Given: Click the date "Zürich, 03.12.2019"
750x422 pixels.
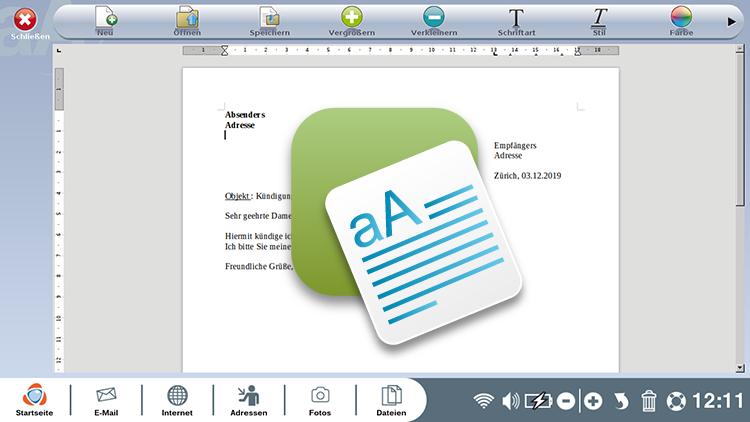Looking at the screenshot, I should click(x=528, y=176).
